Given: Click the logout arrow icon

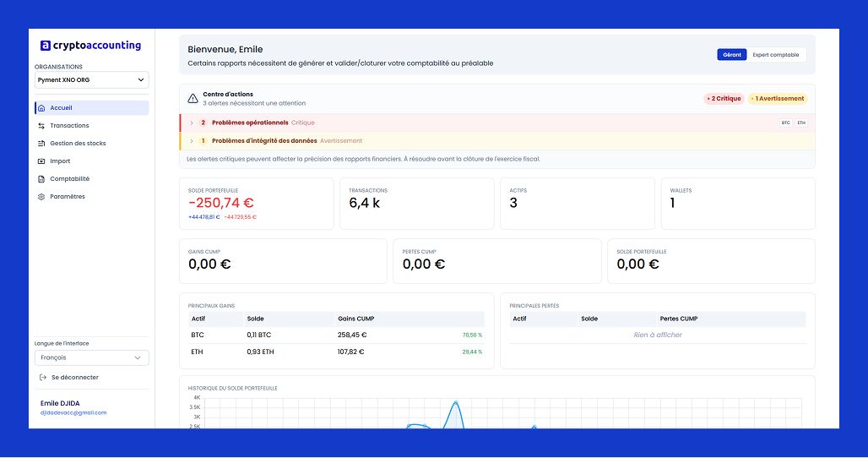Looking at the screenshot, I should (42, 377).
